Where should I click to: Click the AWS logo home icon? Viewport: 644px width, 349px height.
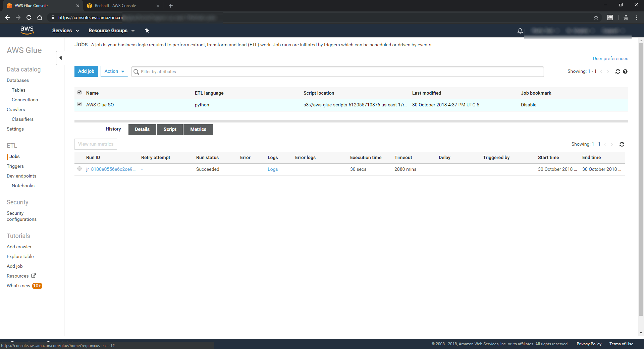point(27,30)
